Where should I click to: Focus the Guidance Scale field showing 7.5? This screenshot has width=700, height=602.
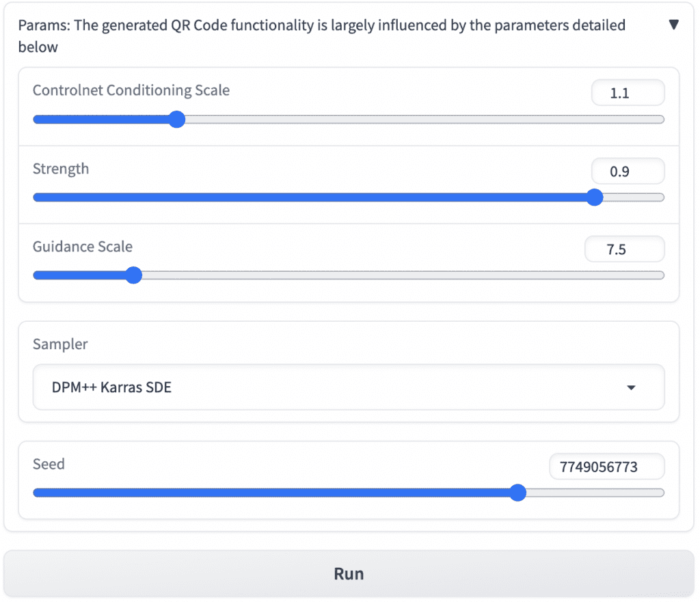click(x=624, y=249)
